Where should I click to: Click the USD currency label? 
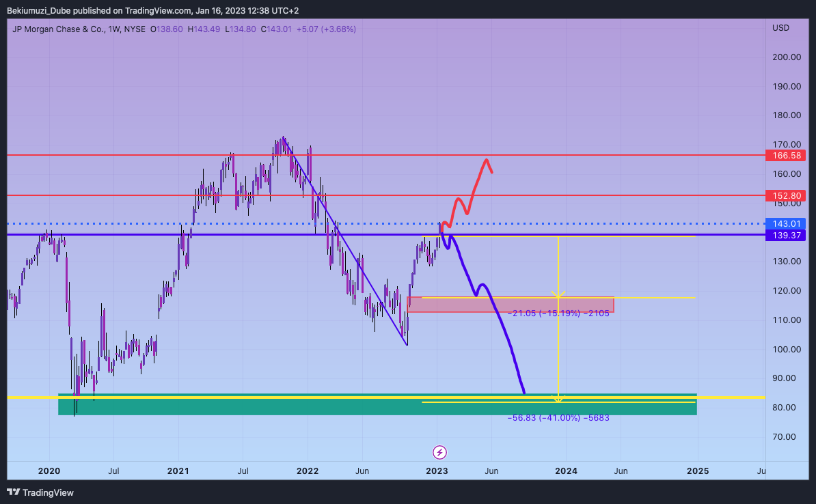tap(780, 28)
